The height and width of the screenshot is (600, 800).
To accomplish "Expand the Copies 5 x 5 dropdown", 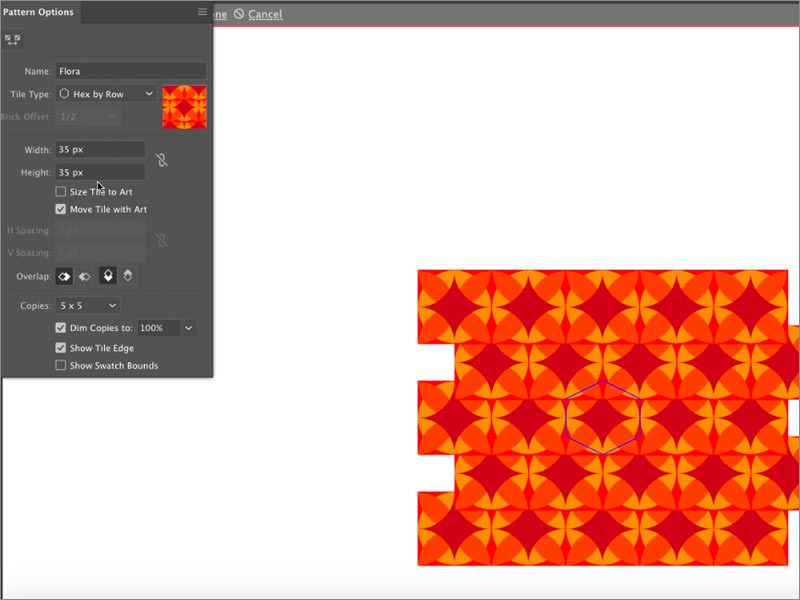I will click(x=87, y=305).
